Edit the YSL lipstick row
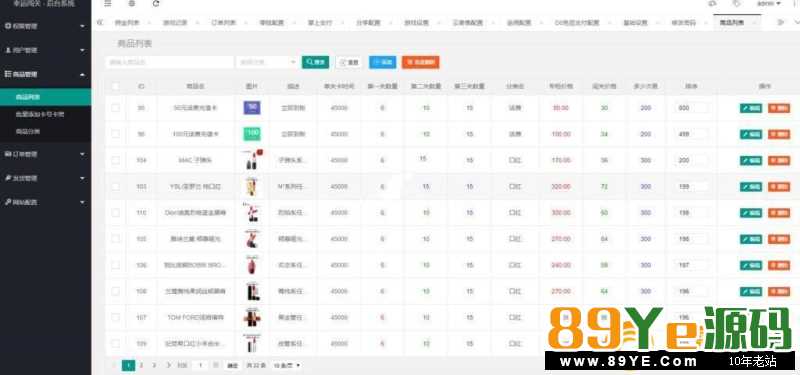 (751, 187)
